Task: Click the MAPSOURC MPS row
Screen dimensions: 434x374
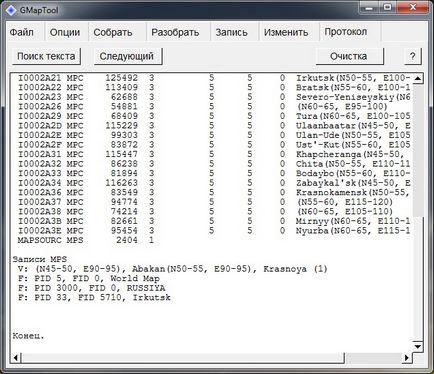Action: (x=86, y=240)
